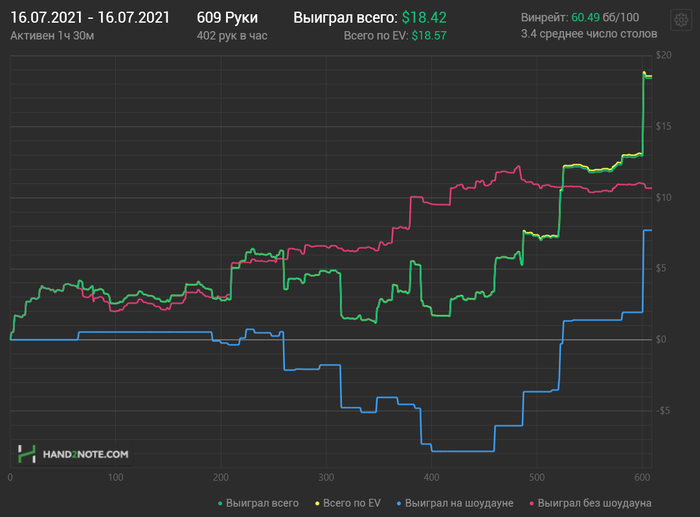Toggle the 'Всего по EV' legend series
The width and height of the screenshot is (700, 517).
(348, 503)
